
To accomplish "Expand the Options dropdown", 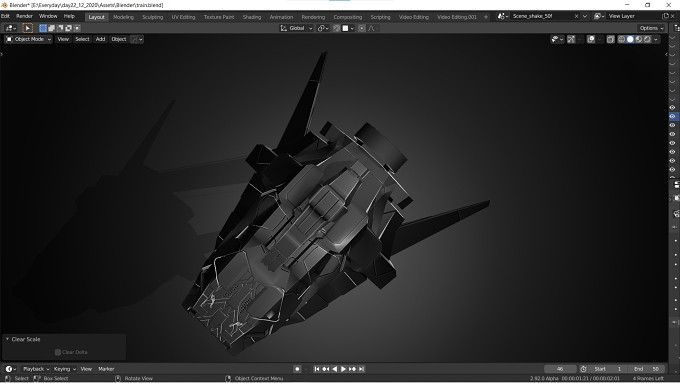I will [651, 28].
